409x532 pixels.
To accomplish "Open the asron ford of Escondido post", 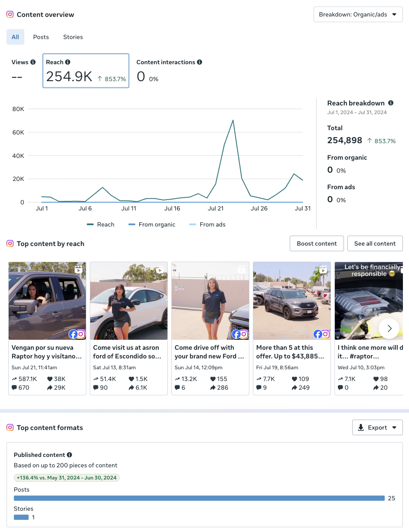I will 129,328.
